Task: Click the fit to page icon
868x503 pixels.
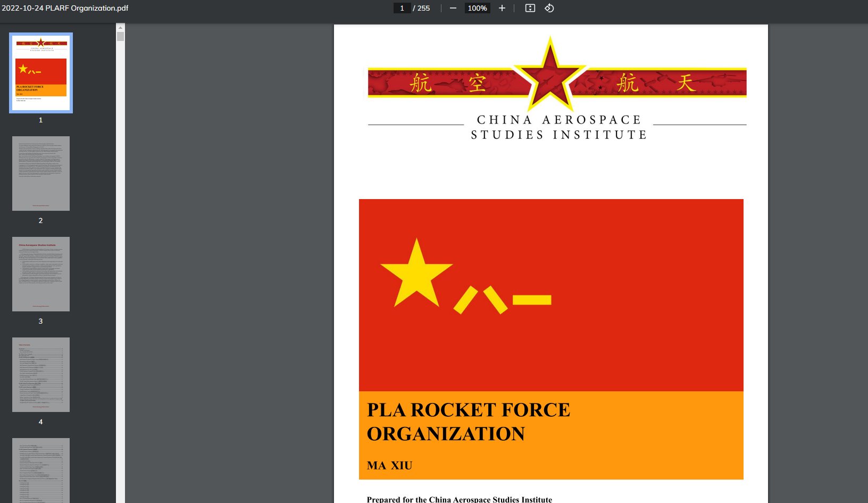Action: 530,8
